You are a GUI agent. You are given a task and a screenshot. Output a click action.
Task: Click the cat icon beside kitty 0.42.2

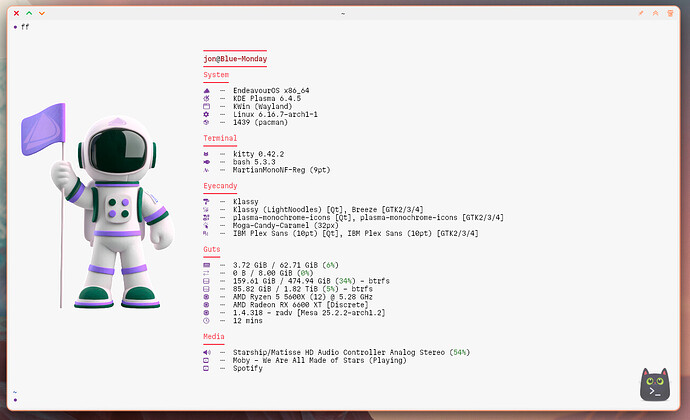[206, 154]
